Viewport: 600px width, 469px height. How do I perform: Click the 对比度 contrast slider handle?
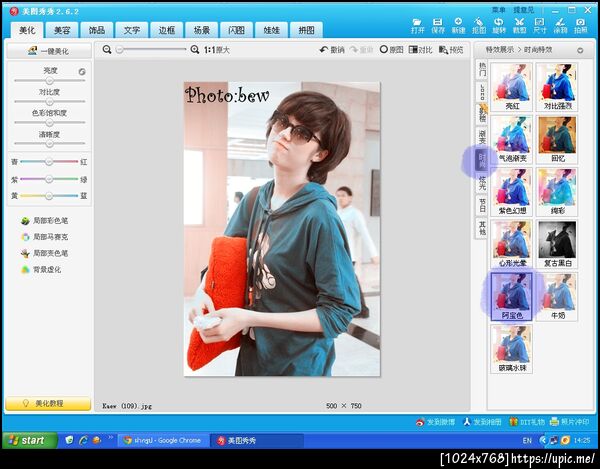pyautogui.click(x=49, y=102)
